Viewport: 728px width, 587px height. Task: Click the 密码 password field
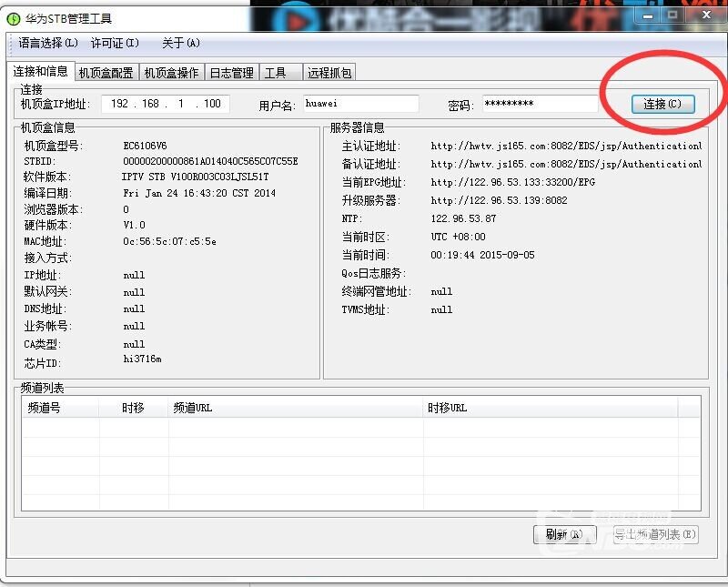click(540, 104)
